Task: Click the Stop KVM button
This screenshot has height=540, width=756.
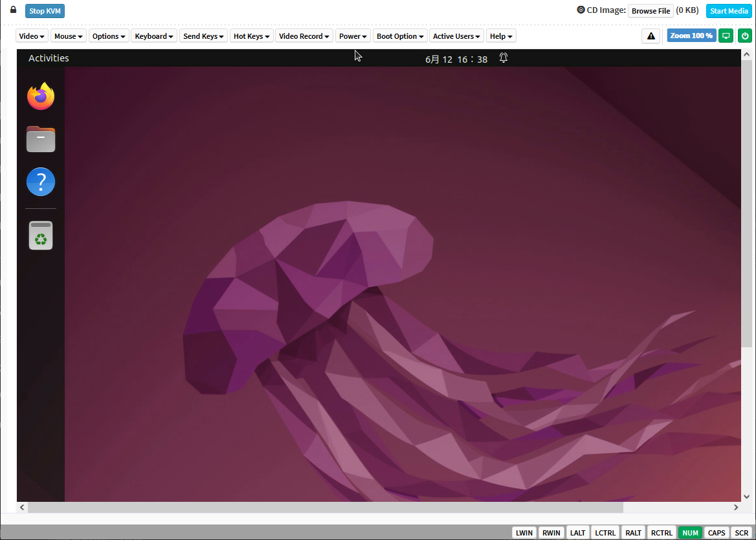Action: pyautogui.click(x=45, y=10)
